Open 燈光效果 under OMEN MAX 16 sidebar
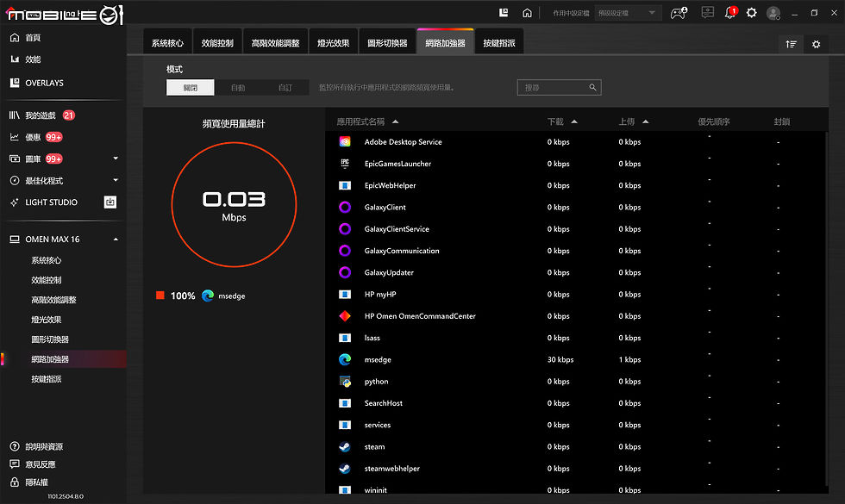 coord(47,320)
